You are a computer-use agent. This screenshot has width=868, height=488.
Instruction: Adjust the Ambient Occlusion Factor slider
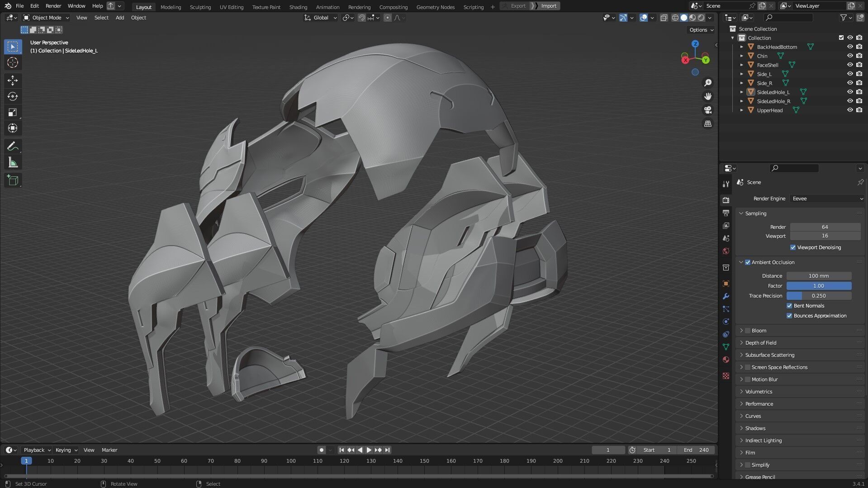tap(819, 286)
